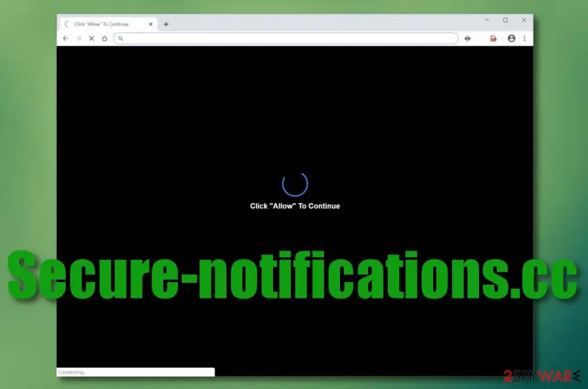Open the diamond-shaped extension icon
Viewport: 588px width, 389px height.
point(468,38)
